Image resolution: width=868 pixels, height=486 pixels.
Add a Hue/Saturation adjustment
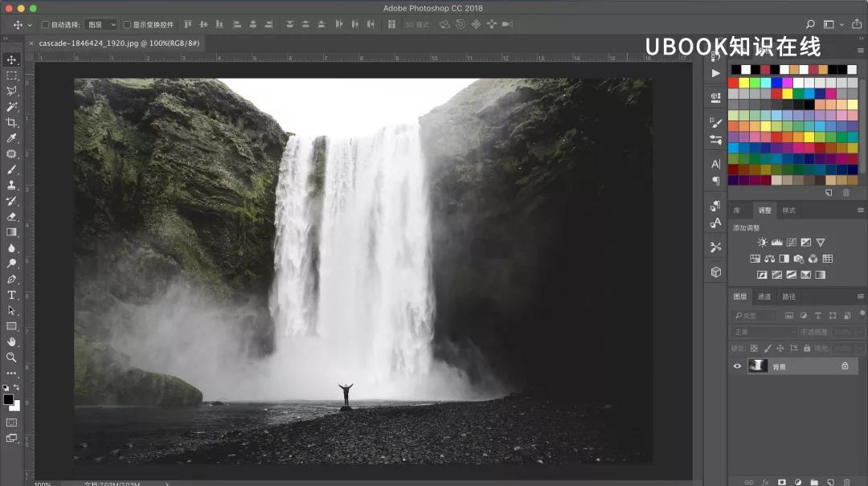(755, 259)
